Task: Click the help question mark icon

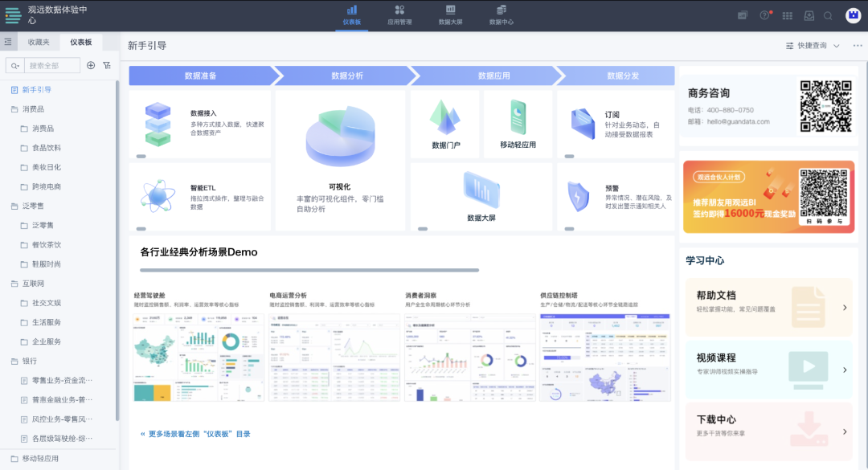Action: point(764,15)
